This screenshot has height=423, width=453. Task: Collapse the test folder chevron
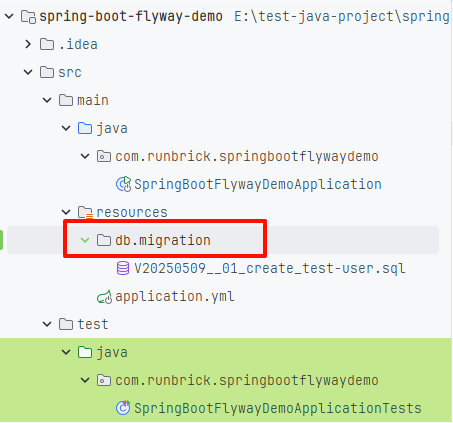[x=47, y=324]
